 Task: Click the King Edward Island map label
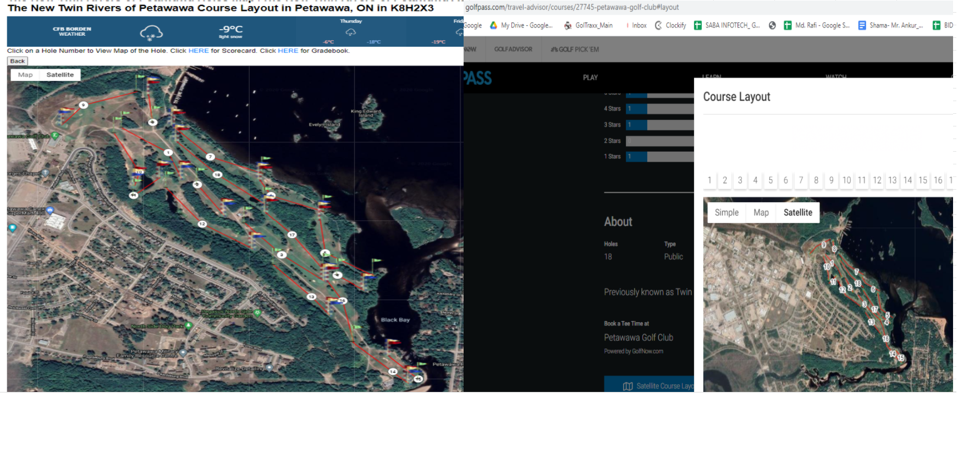tap(366, 113)
